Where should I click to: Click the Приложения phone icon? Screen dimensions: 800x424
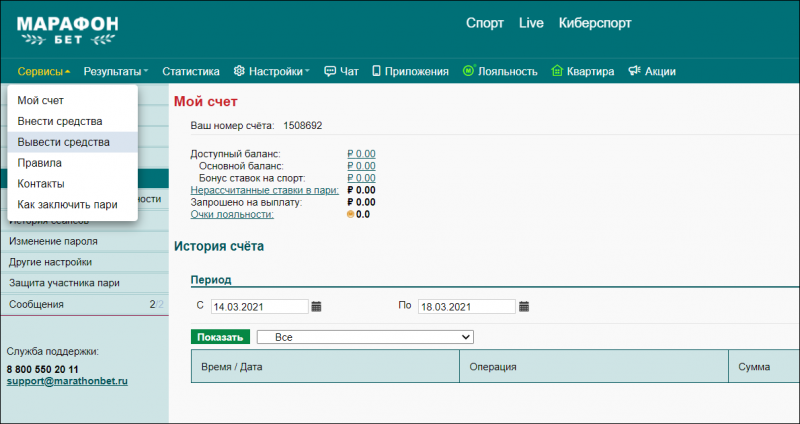click(377, 71)
